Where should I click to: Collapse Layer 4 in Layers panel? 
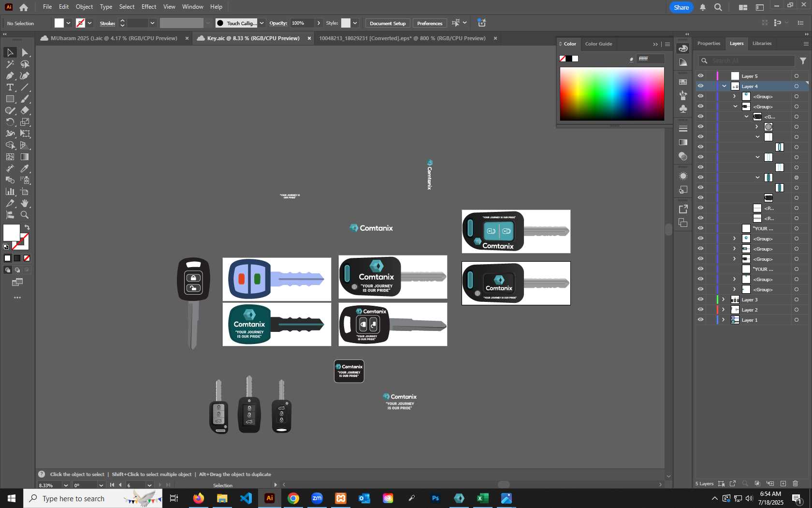pyautogui.click(x=724, y=86)
